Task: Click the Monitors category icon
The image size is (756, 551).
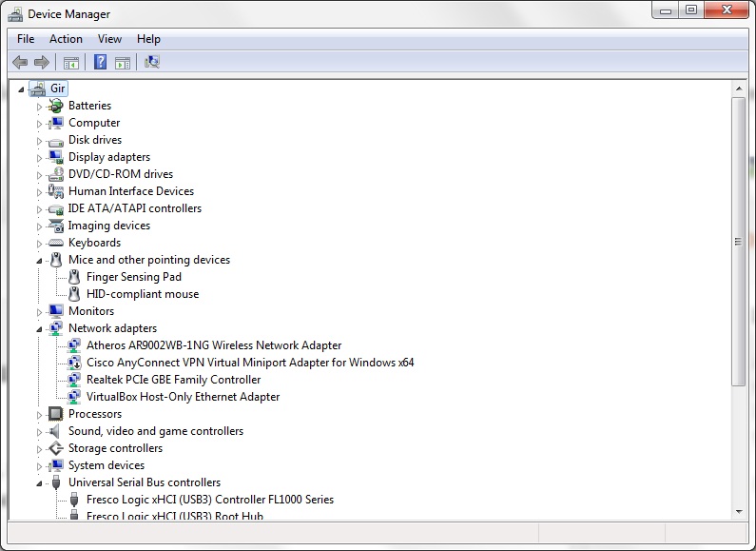Action: coord(56,311)
